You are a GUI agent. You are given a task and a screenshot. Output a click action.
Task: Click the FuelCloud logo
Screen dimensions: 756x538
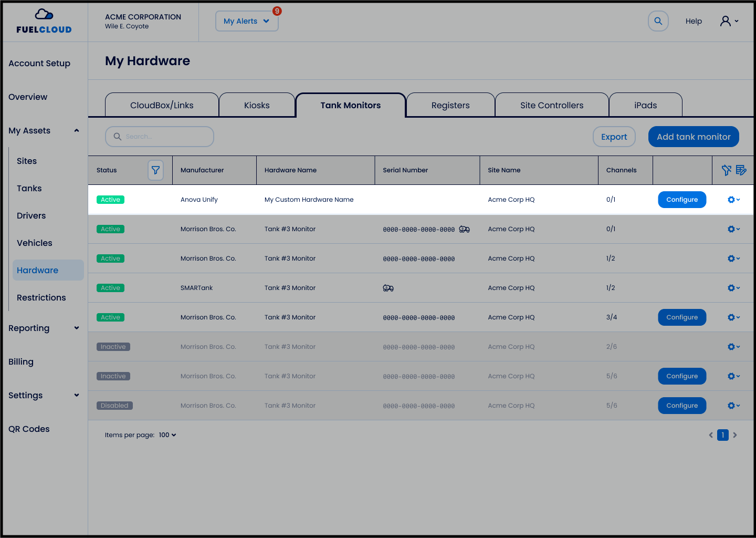coord(44,22)
